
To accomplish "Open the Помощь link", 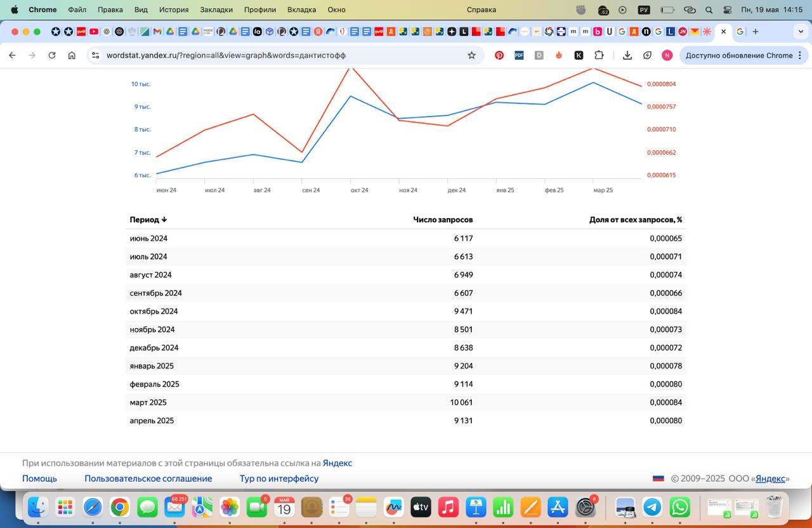I will click(39, 478).
